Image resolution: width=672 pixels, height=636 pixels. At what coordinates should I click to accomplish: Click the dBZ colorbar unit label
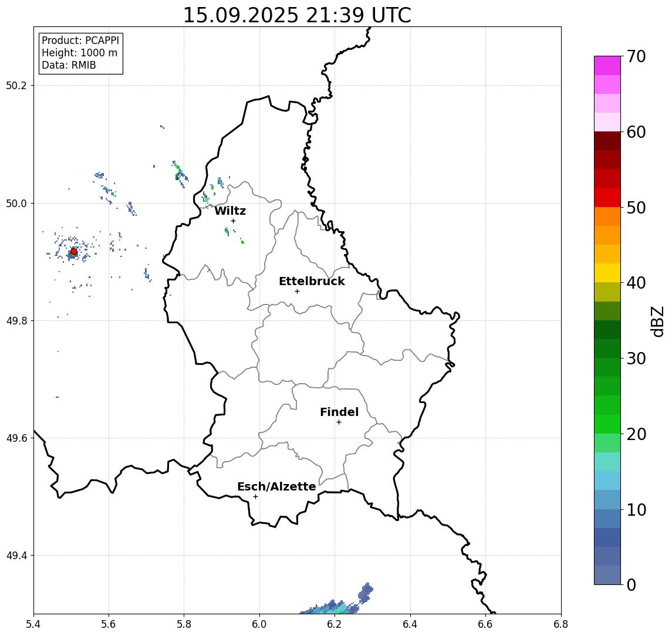[657, 321]
